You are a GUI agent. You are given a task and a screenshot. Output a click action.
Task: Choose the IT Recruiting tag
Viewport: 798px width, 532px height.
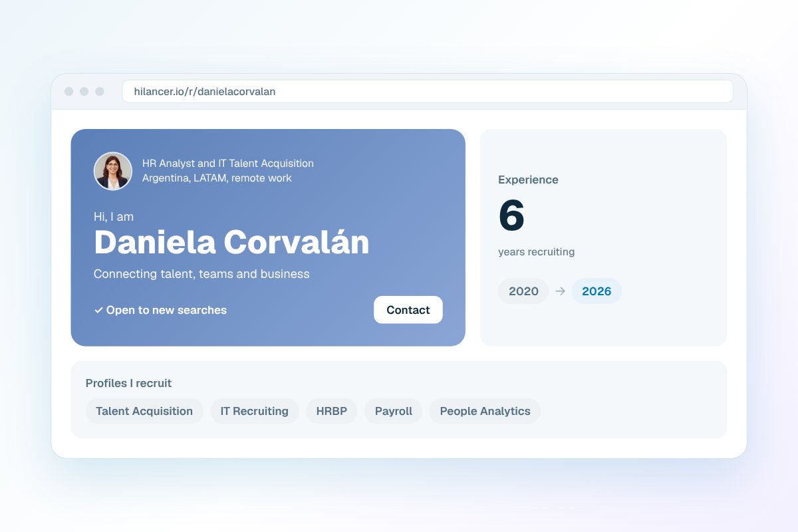[255, 411]
